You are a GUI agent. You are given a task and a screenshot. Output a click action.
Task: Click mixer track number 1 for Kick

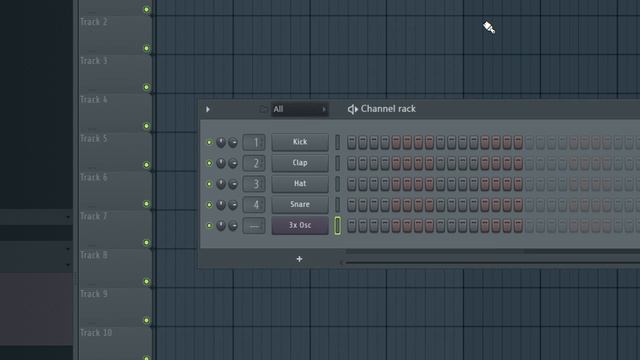[x=254, y=142]
